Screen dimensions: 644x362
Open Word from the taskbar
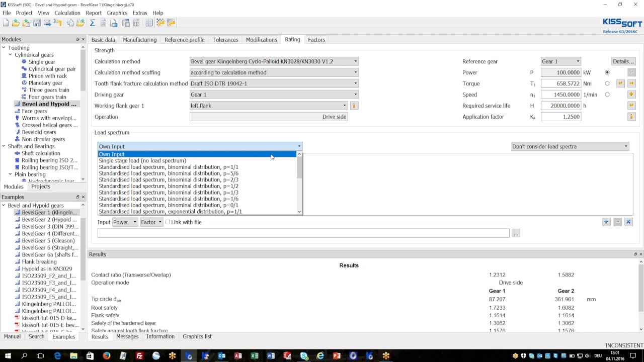tap(271, 356)
